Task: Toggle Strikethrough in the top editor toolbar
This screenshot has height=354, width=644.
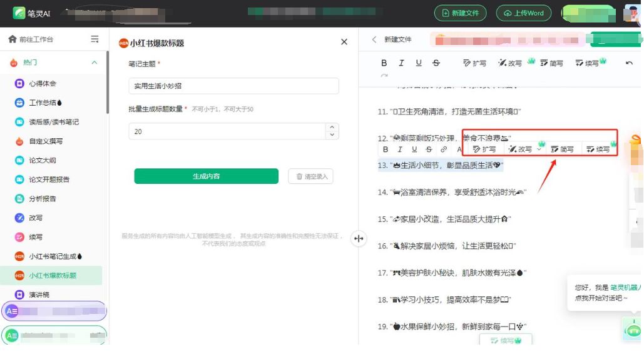Action: (x=436, y=63)
